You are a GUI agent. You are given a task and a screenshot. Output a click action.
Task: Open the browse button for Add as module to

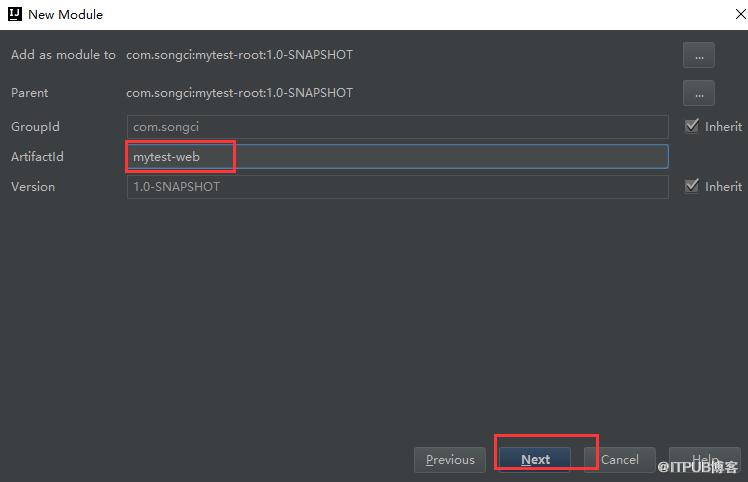(x=698, y=55)
